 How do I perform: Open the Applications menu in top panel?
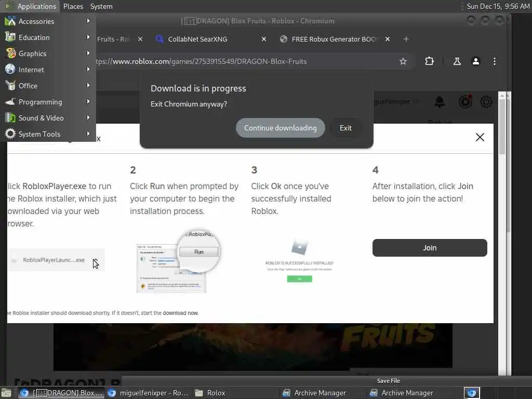pyautogui.click(x=31, y=6)
